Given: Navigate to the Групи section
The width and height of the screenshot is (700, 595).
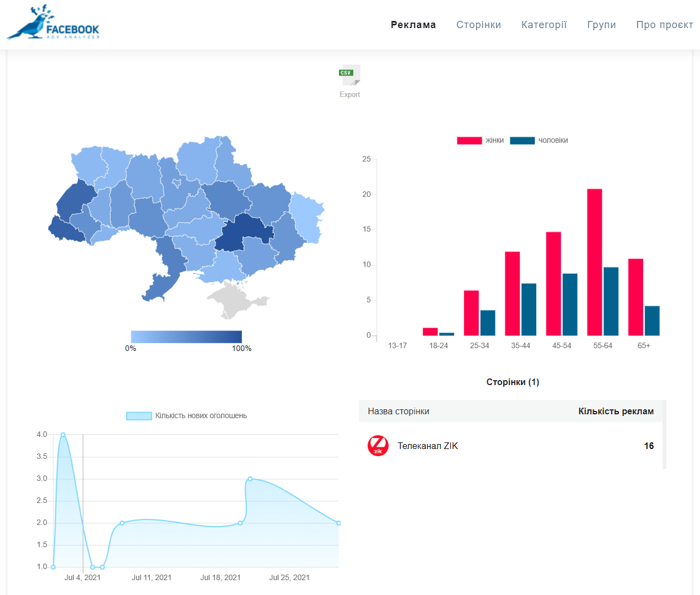Looking at the screenshot, I should point(601,25).
